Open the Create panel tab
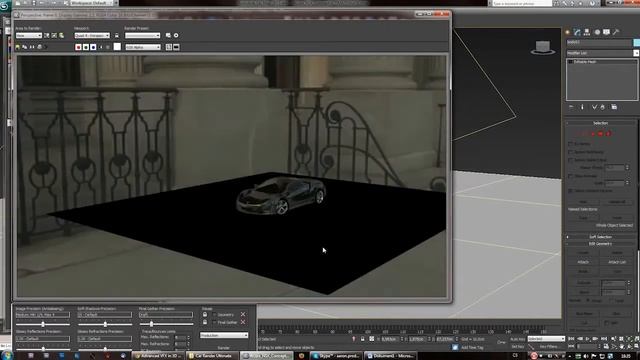This screenshot has width=640, height=360. 568,32
